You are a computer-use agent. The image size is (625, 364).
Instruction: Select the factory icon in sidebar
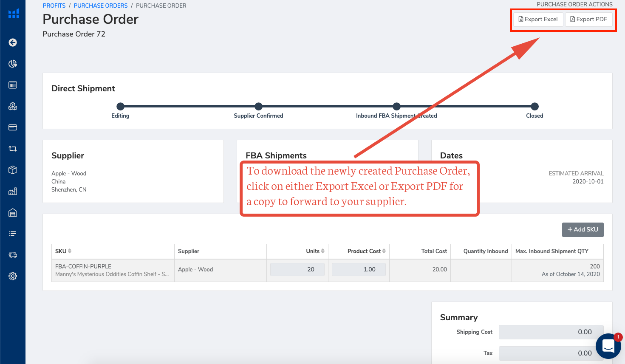pos(13,191)
